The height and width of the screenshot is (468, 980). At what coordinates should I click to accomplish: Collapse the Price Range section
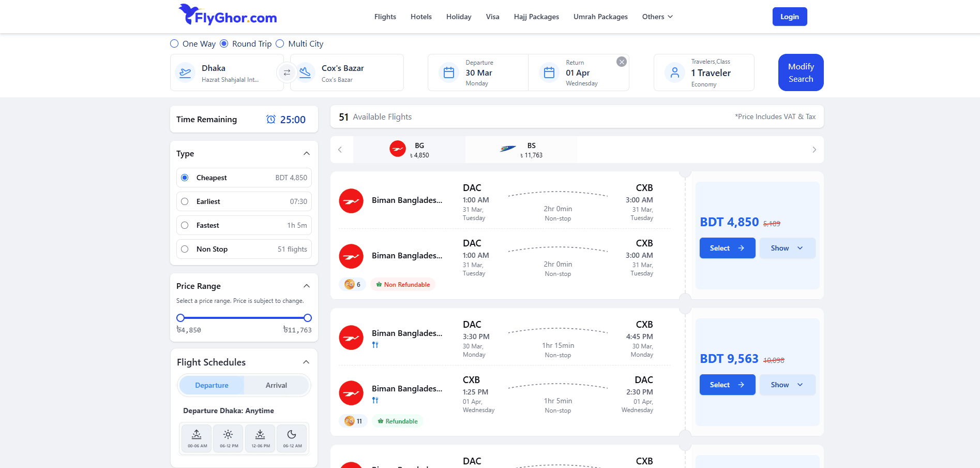click(307, 286)
